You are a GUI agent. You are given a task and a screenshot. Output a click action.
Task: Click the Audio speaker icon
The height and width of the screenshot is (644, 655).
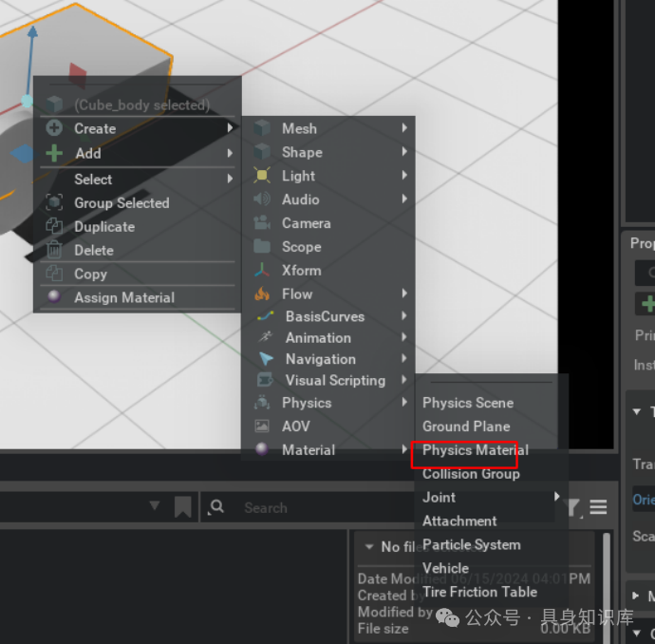pyautogui.click(x=262, y=199)
